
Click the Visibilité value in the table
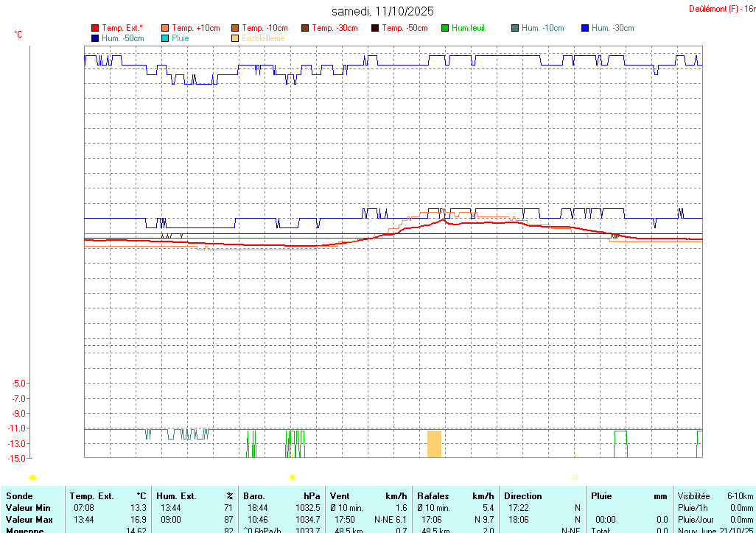740,496
